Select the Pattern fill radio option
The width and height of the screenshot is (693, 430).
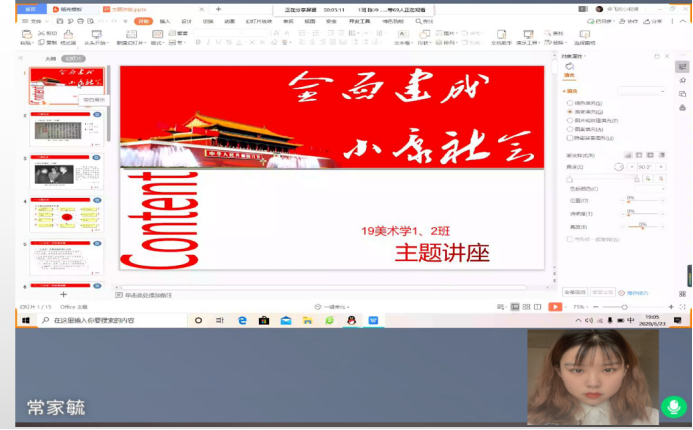point(570,129)
